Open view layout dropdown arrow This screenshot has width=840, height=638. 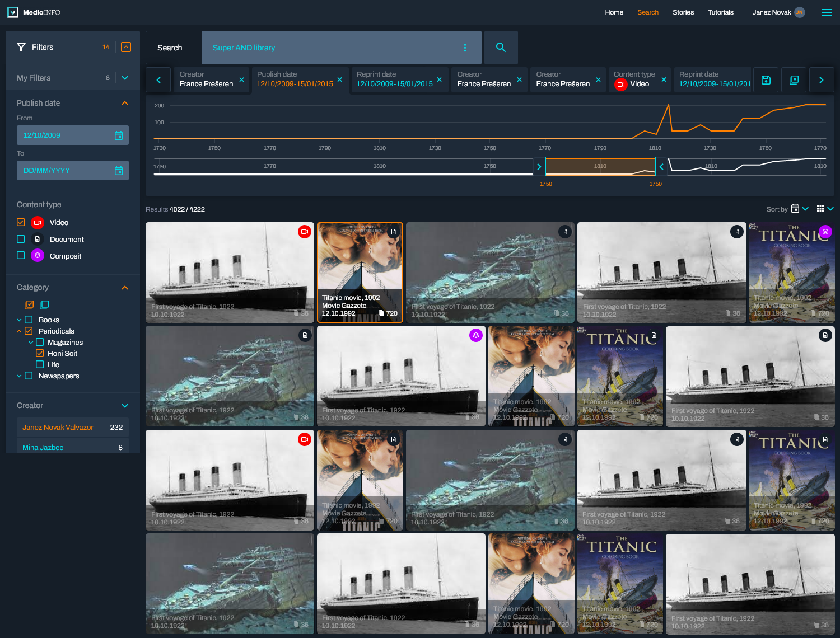(830, 209)
